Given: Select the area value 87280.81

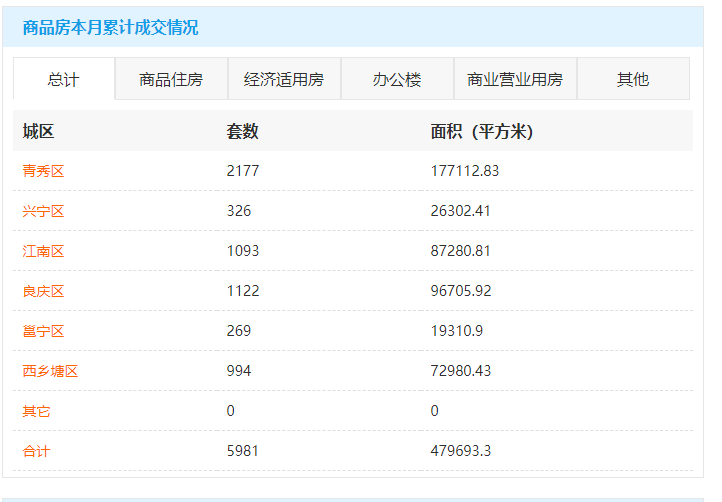Looking at the screenshot, I should 460,251.
